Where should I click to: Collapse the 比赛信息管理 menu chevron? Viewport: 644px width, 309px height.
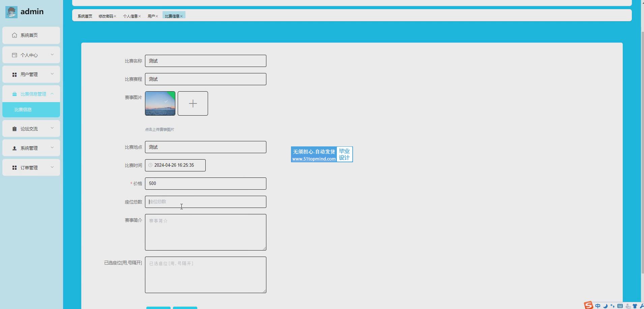(52, 93)
